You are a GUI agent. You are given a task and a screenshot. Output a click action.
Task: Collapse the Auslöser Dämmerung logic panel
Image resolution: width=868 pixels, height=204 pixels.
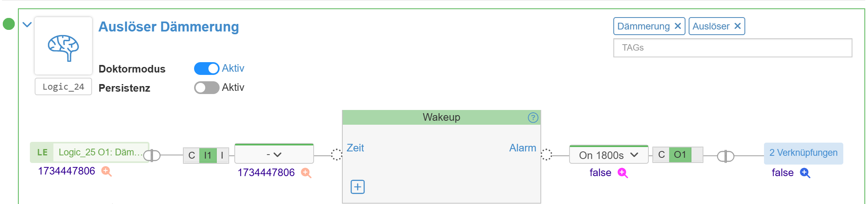[x=27, y=25]
